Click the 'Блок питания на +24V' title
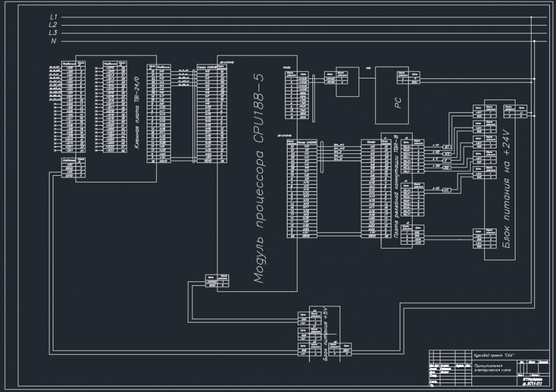 coord(507,188)
